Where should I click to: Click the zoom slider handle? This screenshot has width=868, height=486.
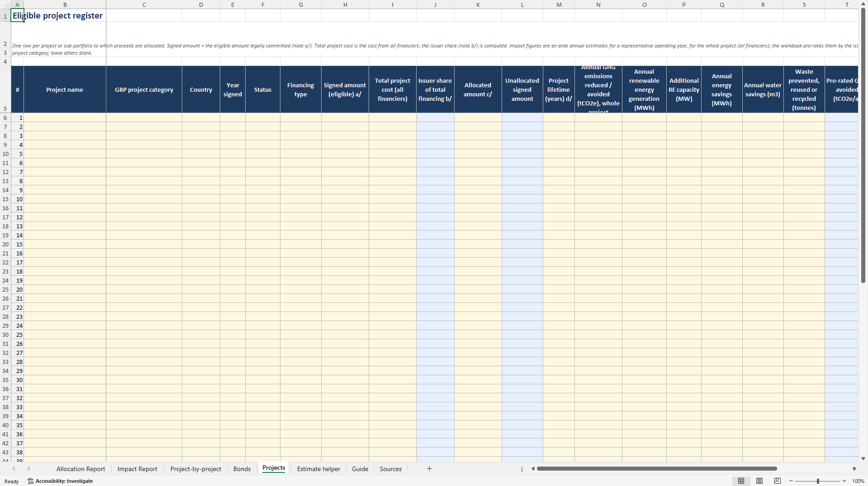(818, 481)
